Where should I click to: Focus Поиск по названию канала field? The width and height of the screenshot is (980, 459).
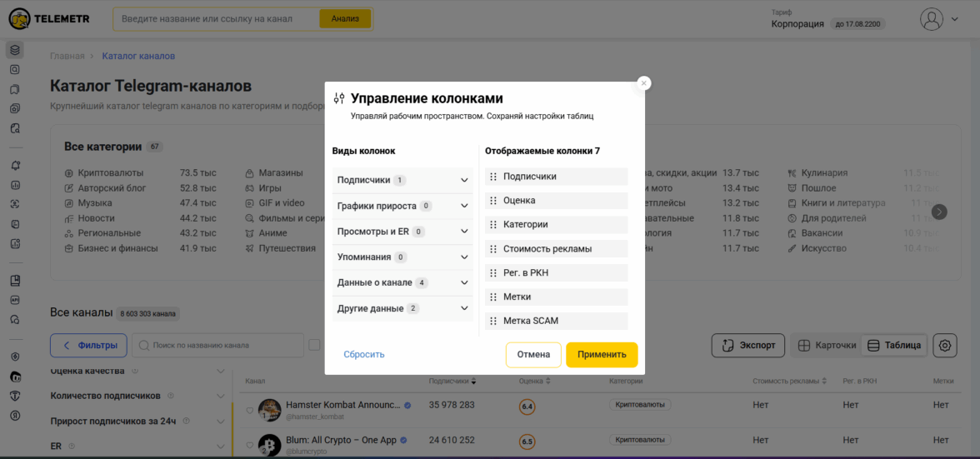[x=217, y=346]
